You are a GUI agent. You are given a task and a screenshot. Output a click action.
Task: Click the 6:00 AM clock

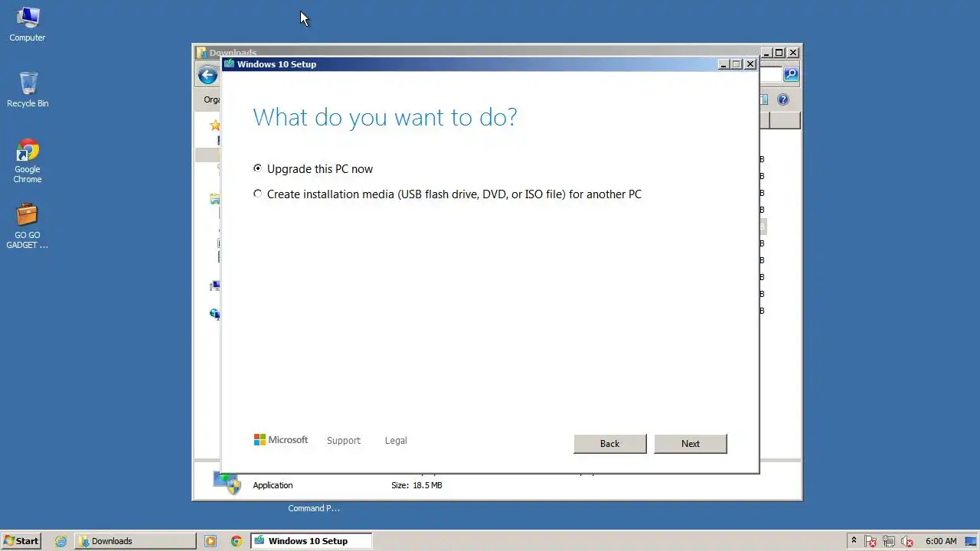941,541
